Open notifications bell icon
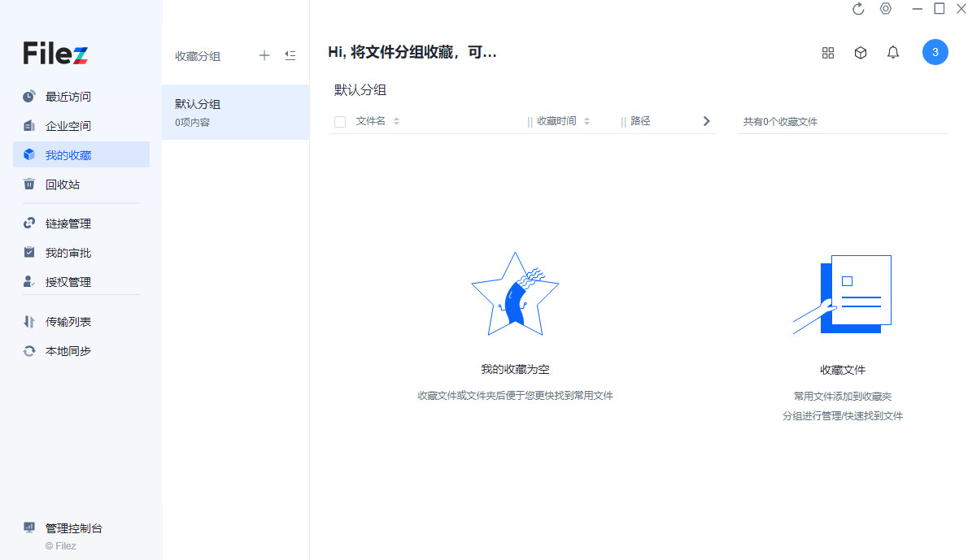 click(x=892, y=53)
